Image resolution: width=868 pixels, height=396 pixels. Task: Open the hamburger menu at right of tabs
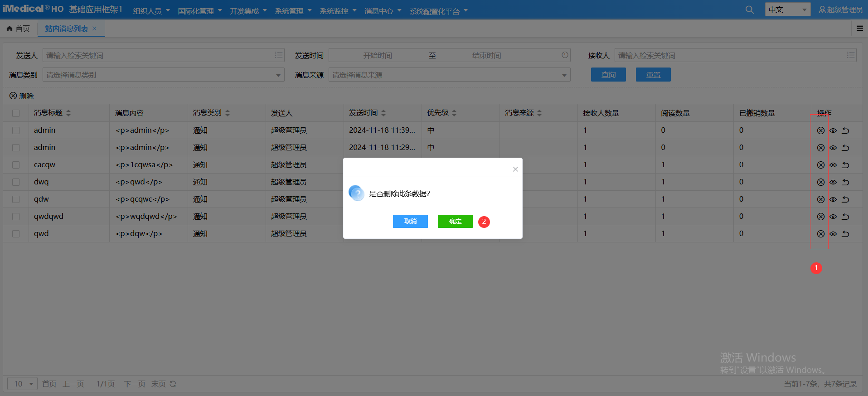[x=859, y=29]
